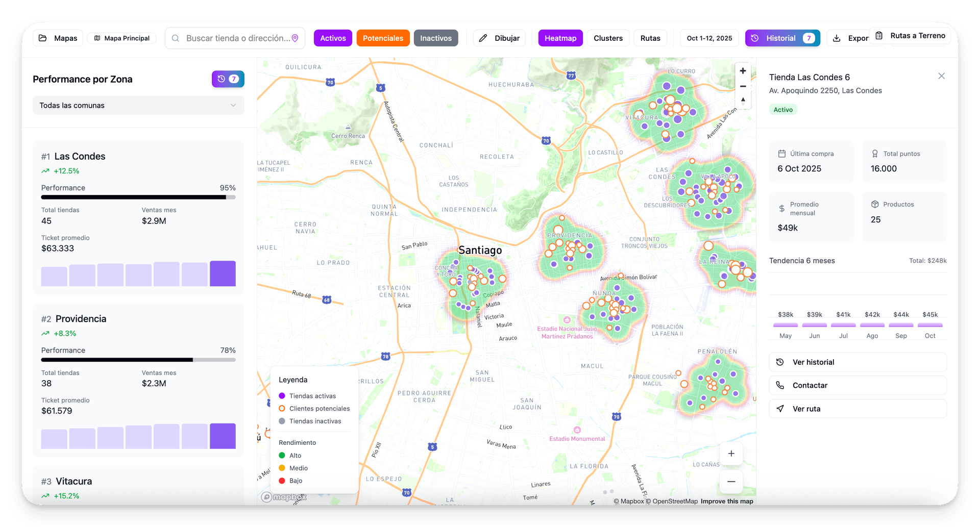Click the Improve this map link
The image size is (980, 527).
pyautogui.click(x=726, y=501)
